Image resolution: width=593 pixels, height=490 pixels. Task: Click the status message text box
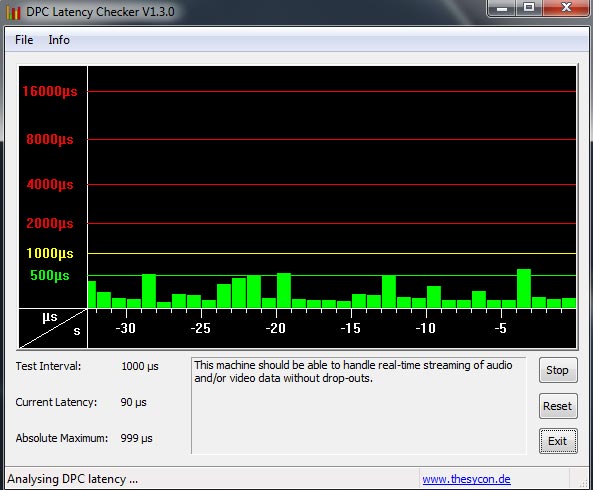359,405
